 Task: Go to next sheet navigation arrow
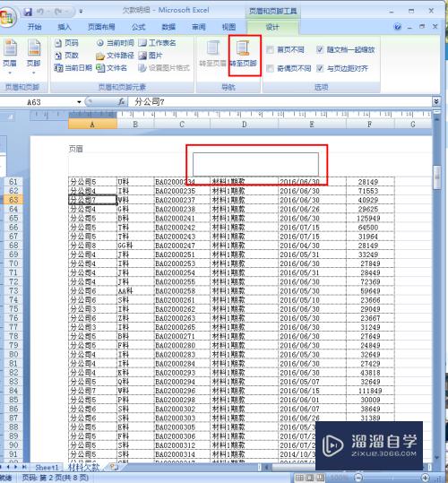point(16,467)
